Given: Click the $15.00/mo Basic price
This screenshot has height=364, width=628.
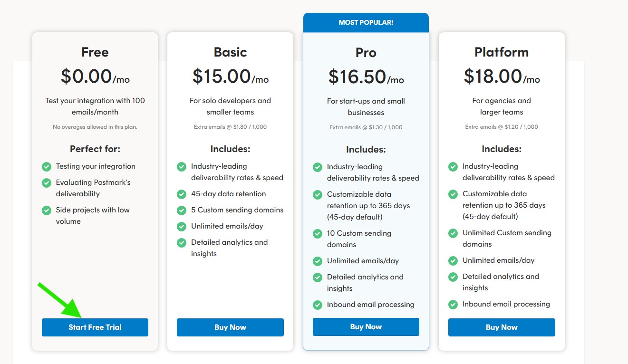Looking at the screenshot, I should (x=230, y=77).
